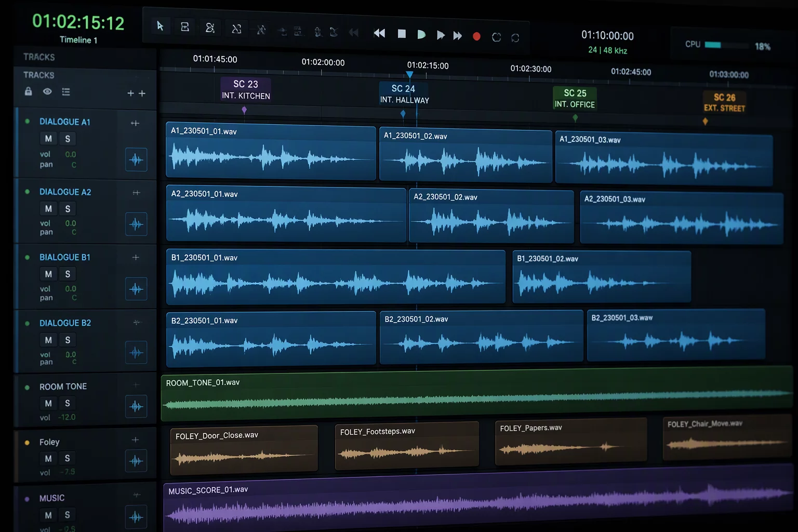The width and height of the screenshot is (798, 532).
Task: Select clip B2_230501_03.wav
Action: tap(676, 335)
